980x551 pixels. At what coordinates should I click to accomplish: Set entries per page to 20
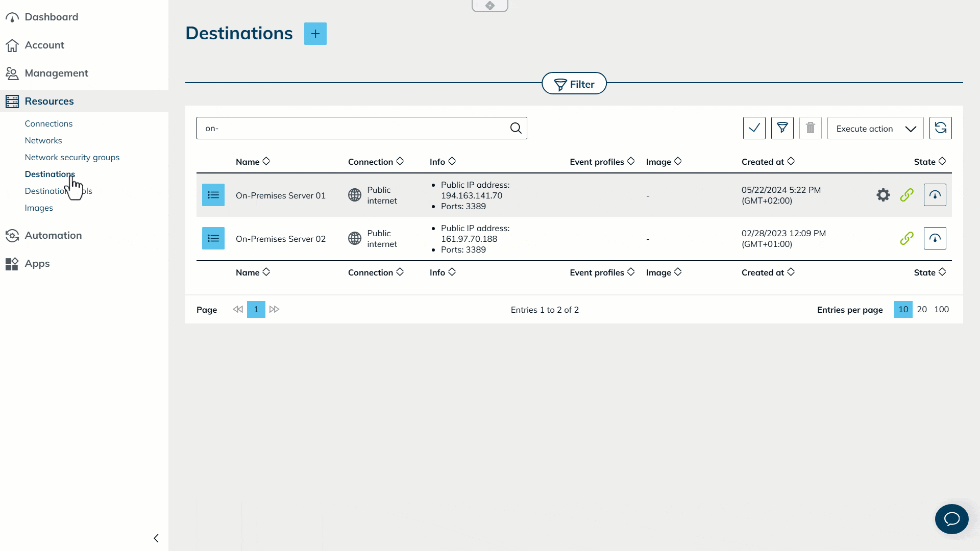921,309
